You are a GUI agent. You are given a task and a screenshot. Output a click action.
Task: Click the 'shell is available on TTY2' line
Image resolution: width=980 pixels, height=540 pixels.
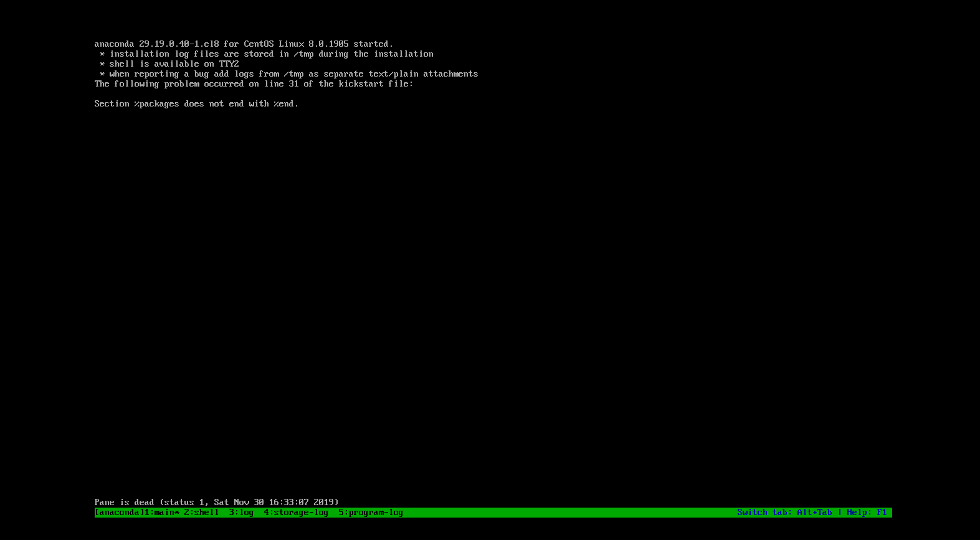click(169, 64)
